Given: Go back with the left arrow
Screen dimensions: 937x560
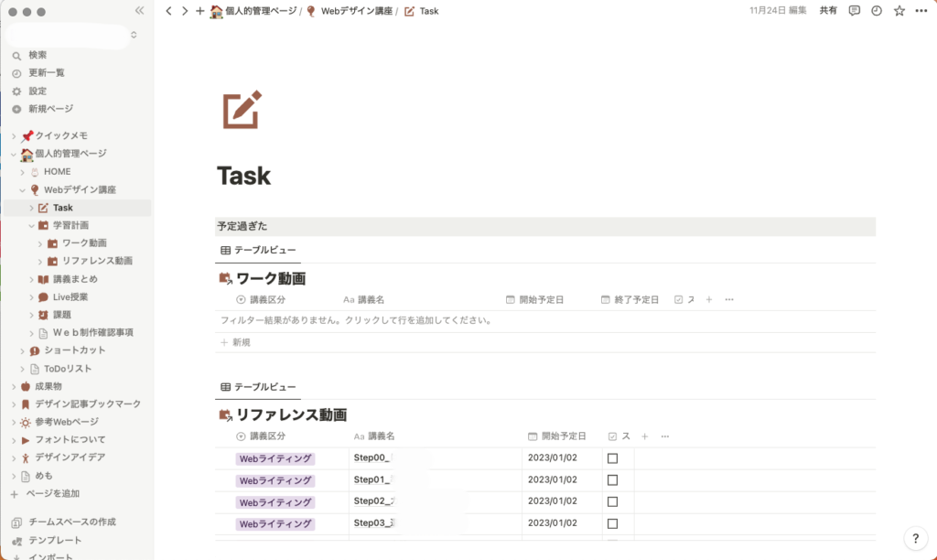Looking at the screenshot, I should [x=168, y=11].
